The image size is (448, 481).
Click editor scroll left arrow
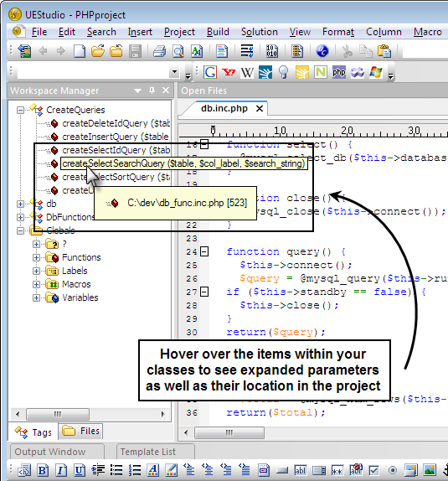point(186,432)
